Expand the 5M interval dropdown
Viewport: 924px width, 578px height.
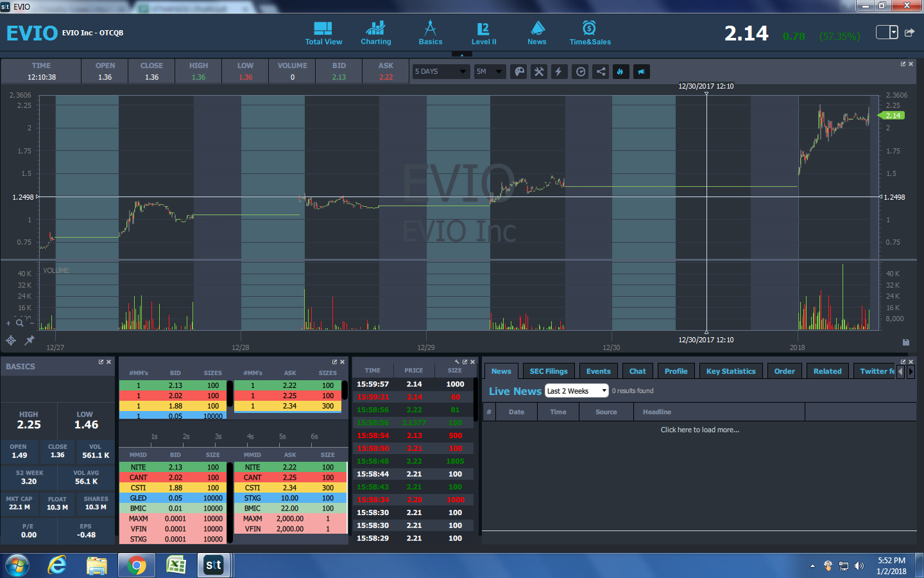pos(490,71)
